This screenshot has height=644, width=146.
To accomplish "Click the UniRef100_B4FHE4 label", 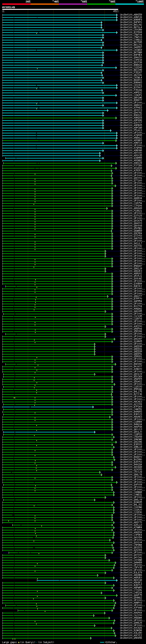I will (131, 55).
